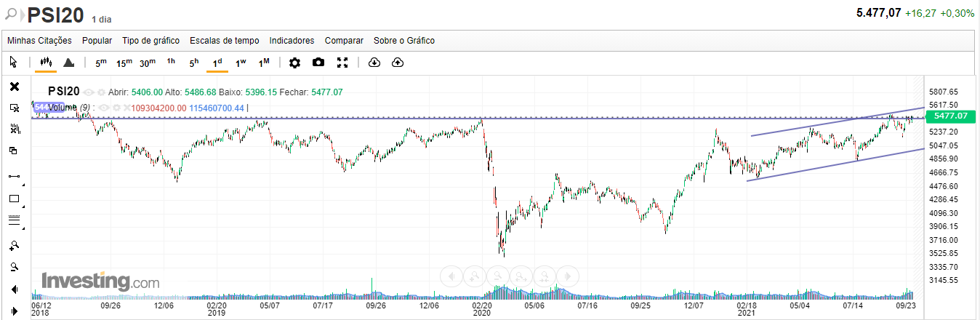Image resolution: width=980 pixels, height=320 pixels.
Task: Switch to 5h timeframe
Action: click(x=194, y=63)
